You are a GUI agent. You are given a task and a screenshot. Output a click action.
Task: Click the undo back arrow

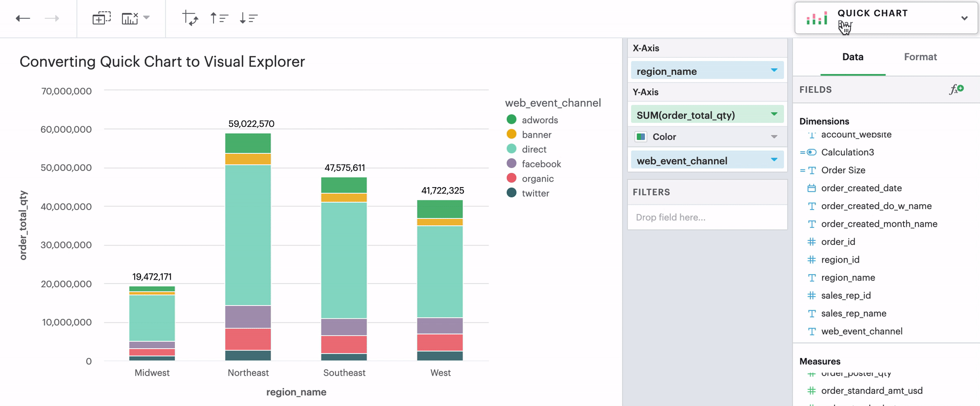click(23, 19)
